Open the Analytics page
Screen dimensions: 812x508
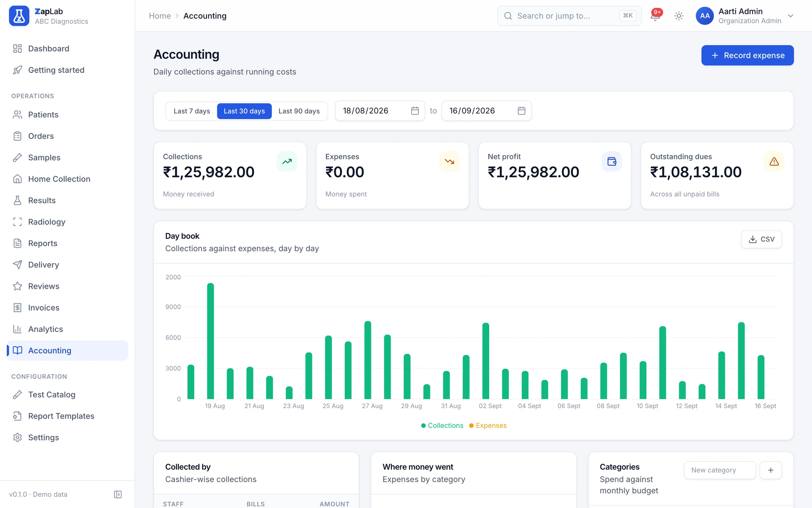click(67, 329)
